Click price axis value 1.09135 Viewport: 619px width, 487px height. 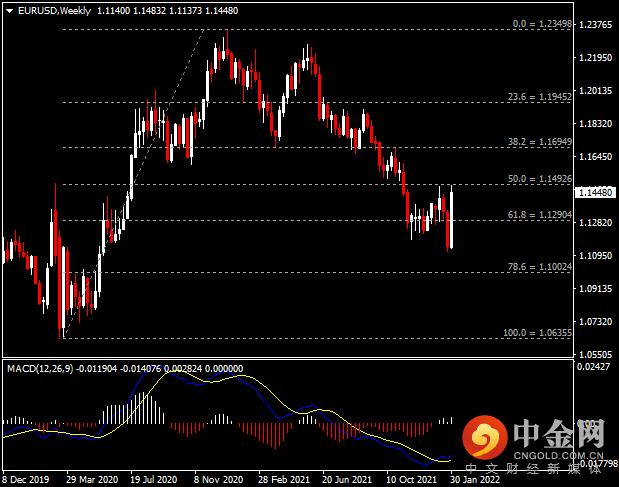(595, 288)
